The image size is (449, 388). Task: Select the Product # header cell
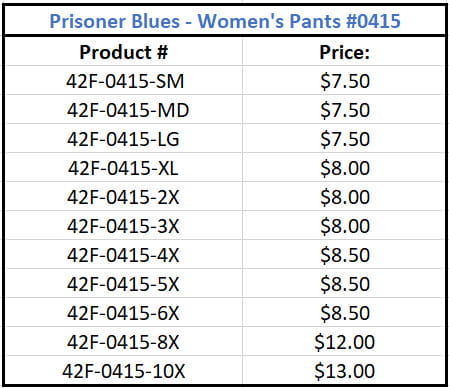click(x=124, y=52)
